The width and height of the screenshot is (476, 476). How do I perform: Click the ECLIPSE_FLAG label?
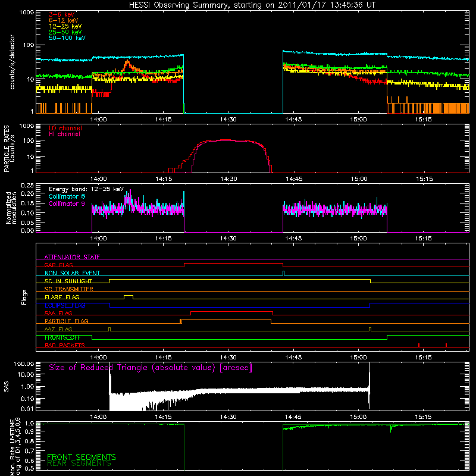point(65,305)
